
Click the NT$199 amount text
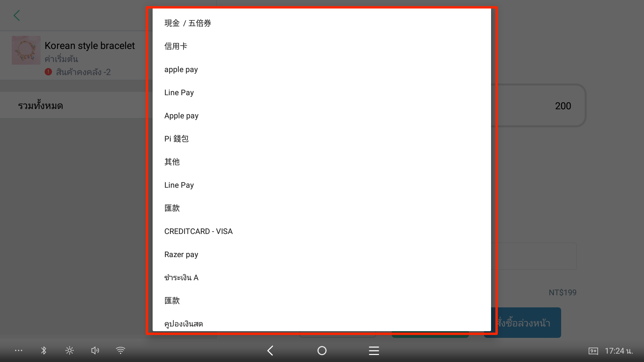562,293
